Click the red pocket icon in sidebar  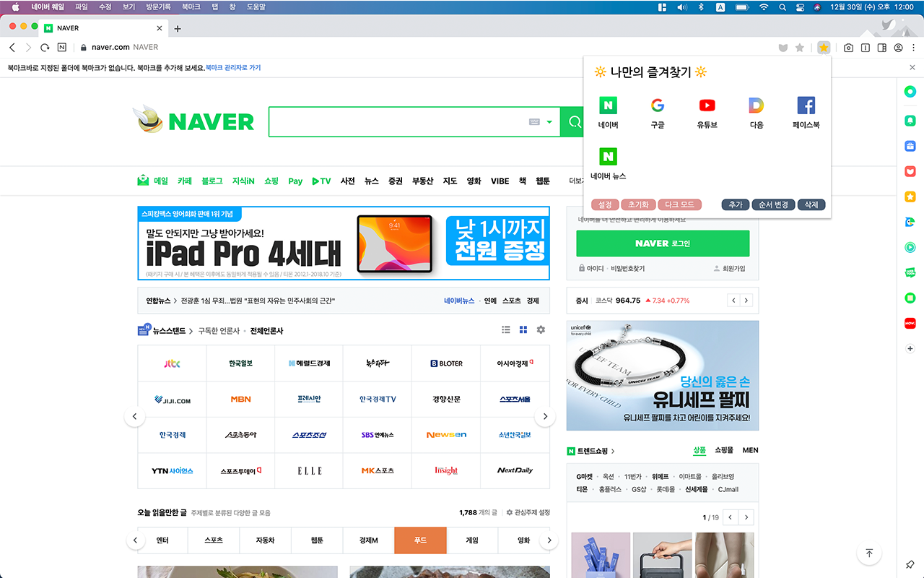coord(910,171)
